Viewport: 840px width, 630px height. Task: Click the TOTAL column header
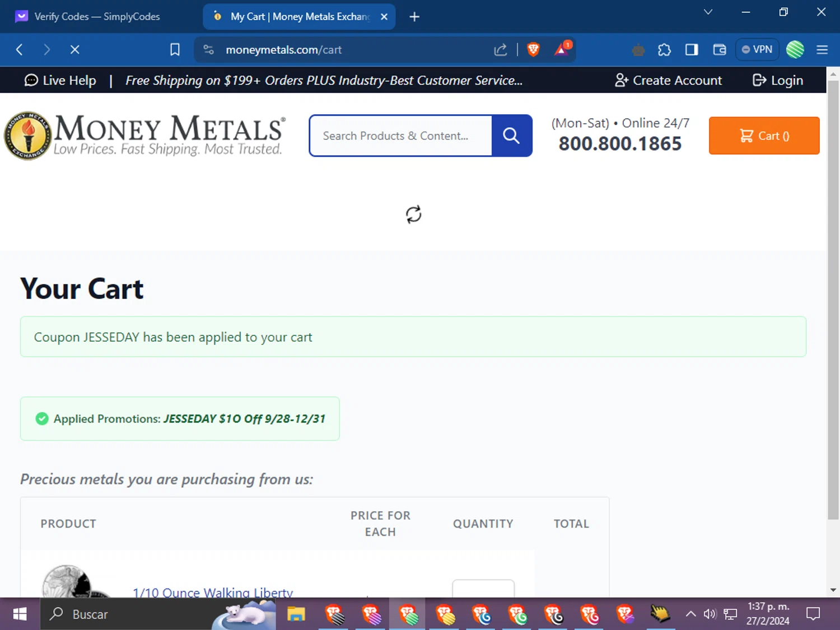[571, 524]
